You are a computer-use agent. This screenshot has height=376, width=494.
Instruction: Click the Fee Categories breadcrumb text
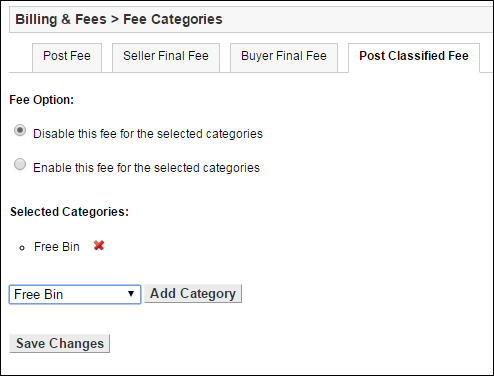coord(173,19)
